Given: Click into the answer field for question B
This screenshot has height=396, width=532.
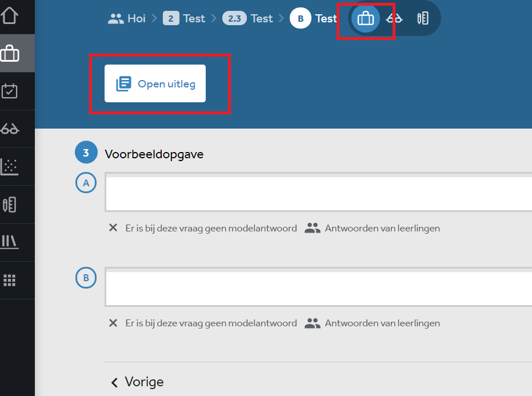Looking at the screenshot, I should pos(318,287).
